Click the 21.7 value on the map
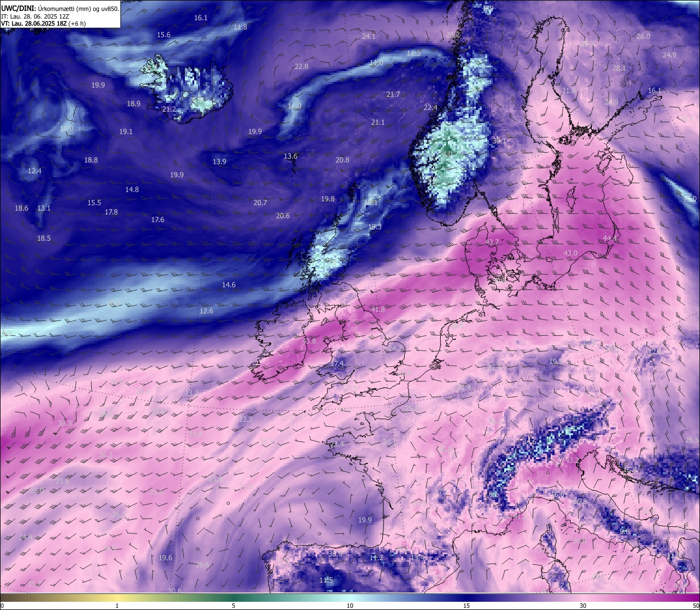 tap(393, 95)
